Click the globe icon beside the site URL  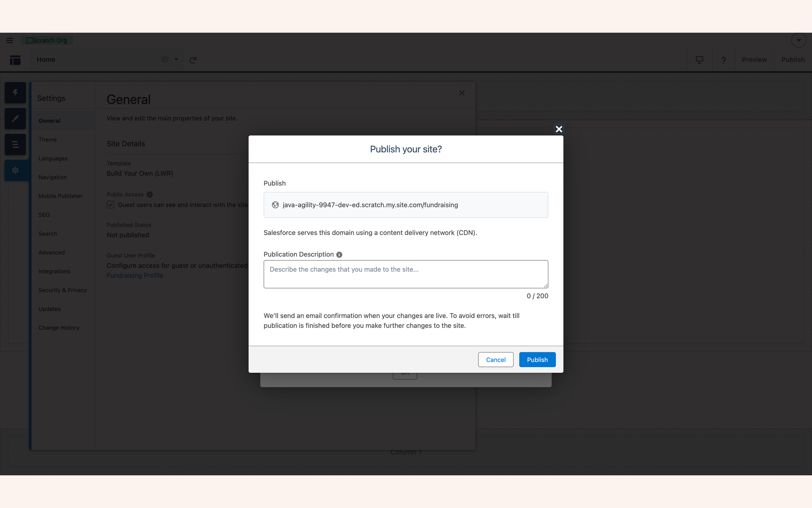click(x=275, y=205)
